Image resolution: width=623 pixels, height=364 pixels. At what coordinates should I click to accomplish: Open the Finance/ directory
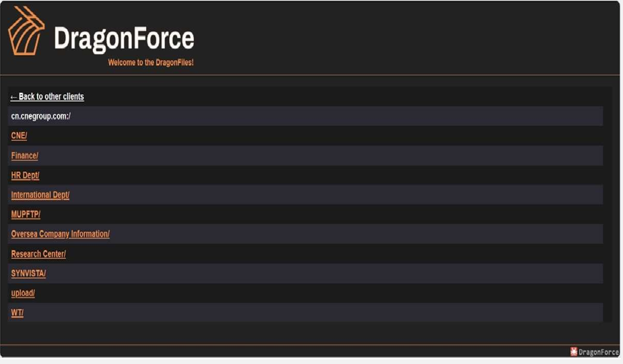tap(25, 155)
